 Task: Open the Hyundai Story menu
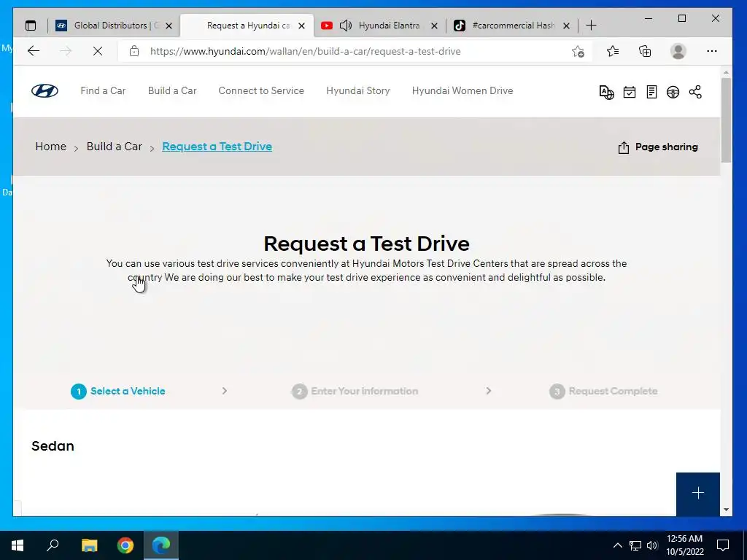click(x=357, y=90)
